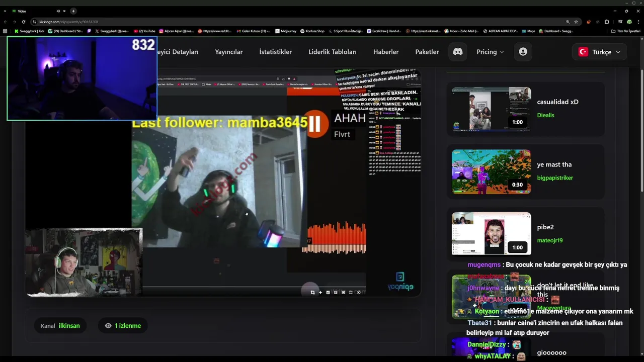This screenshot has width=644, height=362.
Task: Pause the clip with the orange pause button
Action: point(314,123)
